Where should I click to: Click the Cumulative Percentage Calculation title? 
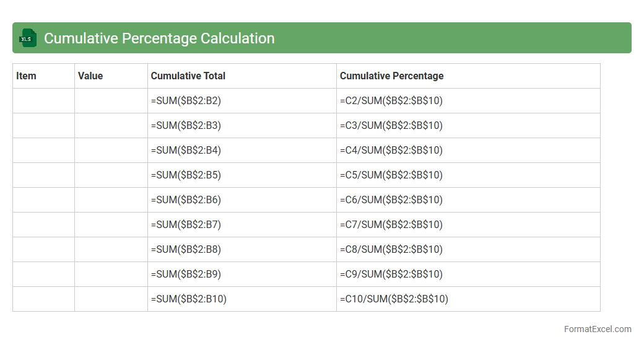tap(159, 38)
